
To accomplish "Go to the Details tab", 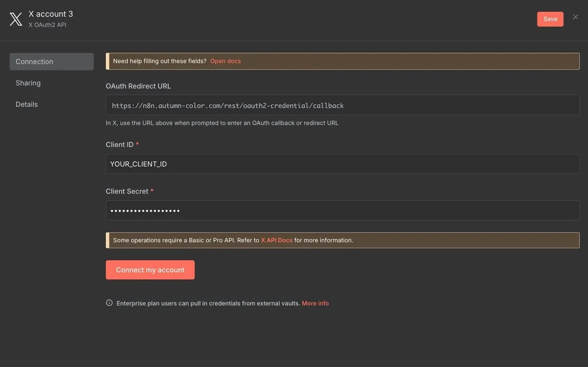I will coord(26,104).
